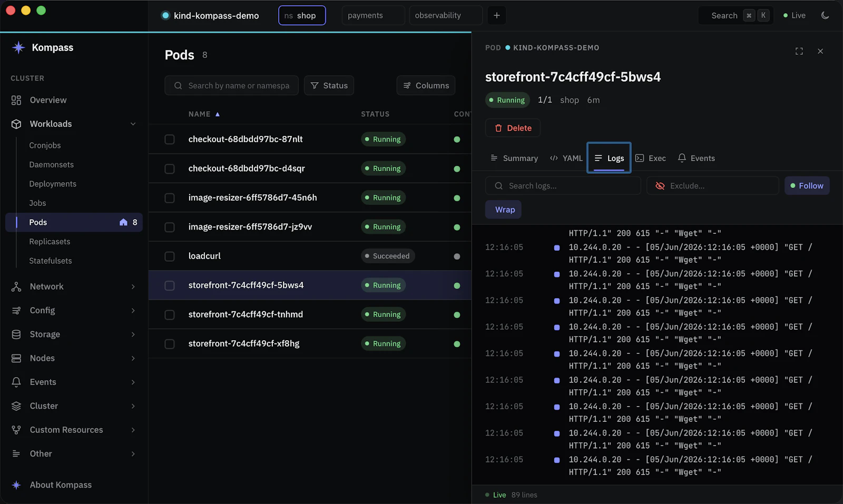The height and width of the screenshot is (504, 843).
Task: Click the funnel icon in Status filter
Action: pos(315,85)
